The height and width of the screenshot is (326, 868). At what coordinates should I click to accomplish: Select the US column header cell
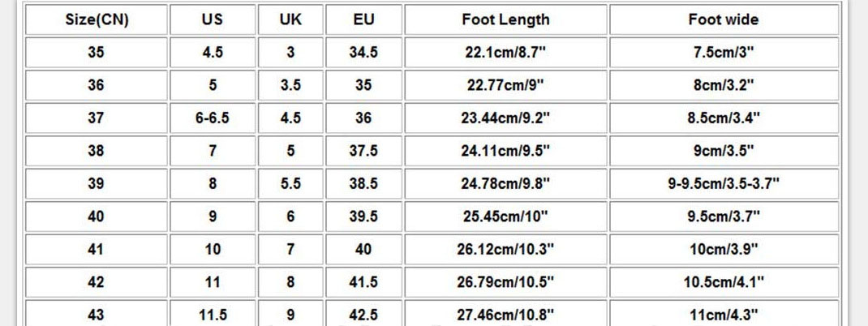click(x=213, y=19)
